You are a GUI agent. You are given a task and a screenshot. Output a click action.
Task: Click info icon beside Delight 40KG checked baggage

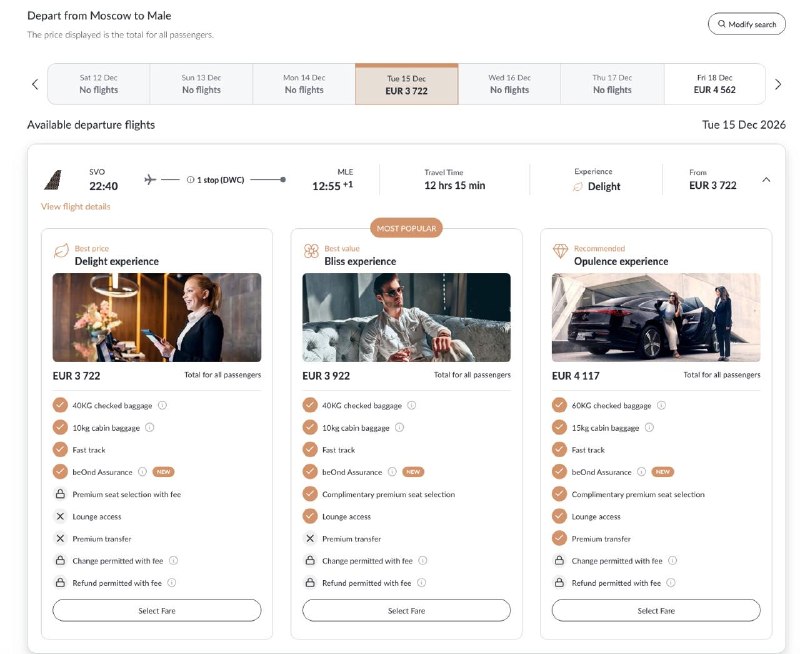[x=162, y=406]
